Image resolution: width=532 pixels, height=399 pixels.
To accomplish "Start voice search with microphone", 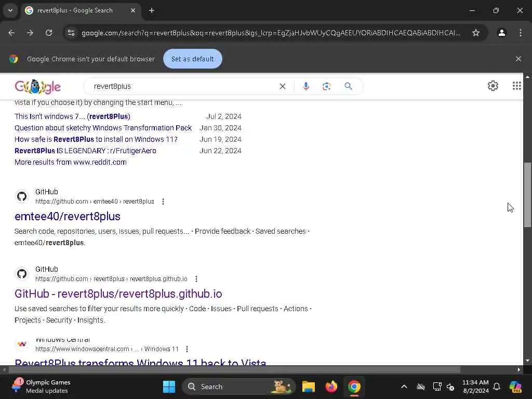I will coord(305,87).
